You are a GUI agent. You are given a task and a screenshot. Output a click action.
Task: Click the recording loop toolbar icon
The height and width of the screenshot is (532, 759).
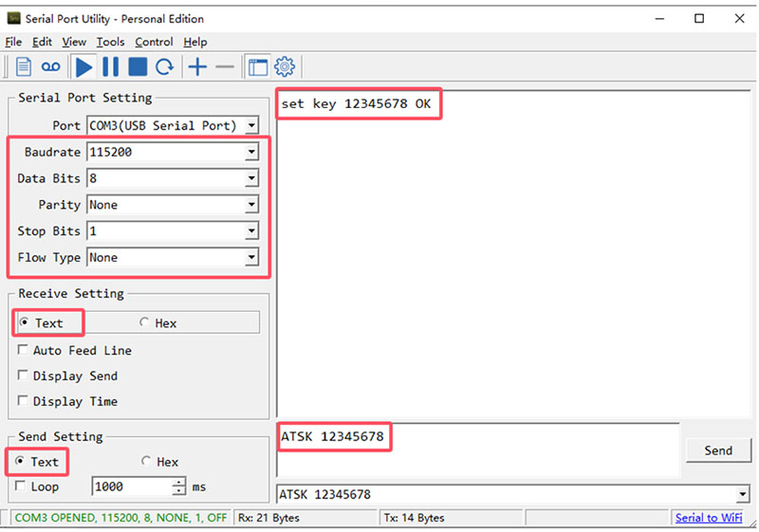[x=50, y=66]
